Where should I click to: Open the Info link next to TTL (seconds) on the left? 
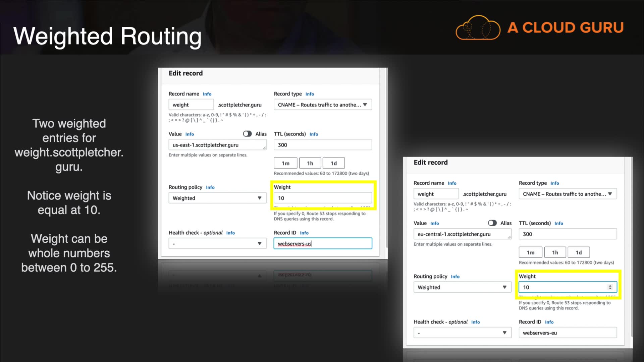pos(314,134)
